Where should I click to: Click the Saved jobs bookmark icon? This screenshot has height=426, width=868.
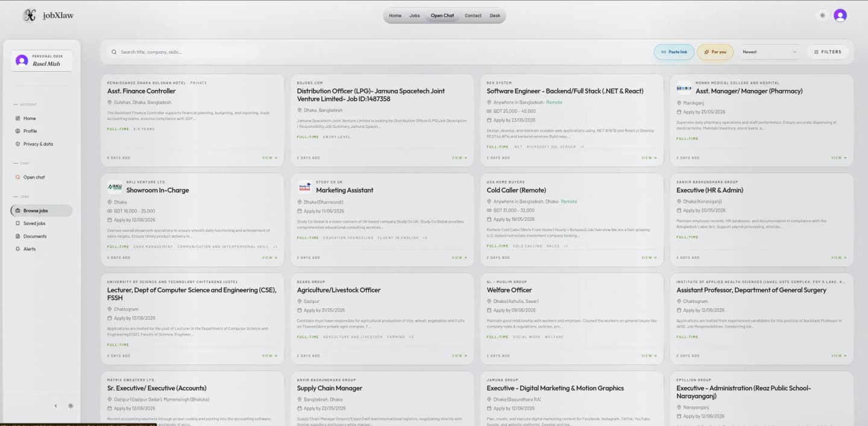coord(17,223)
